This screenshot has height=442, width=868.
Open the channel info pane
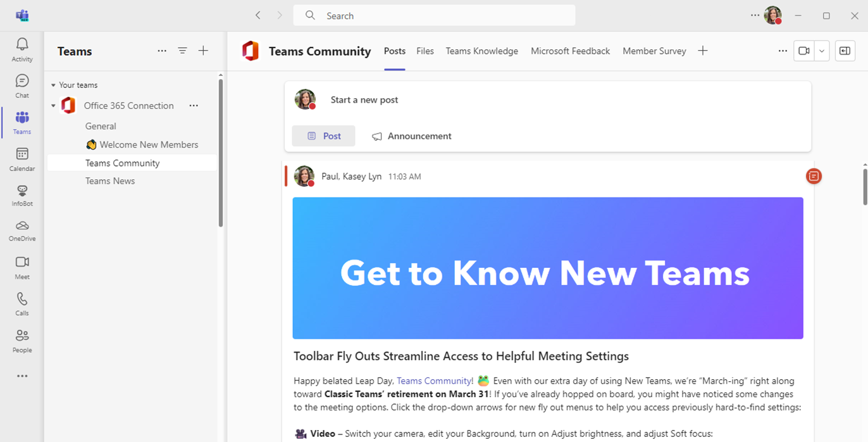(x=845, y=51)
